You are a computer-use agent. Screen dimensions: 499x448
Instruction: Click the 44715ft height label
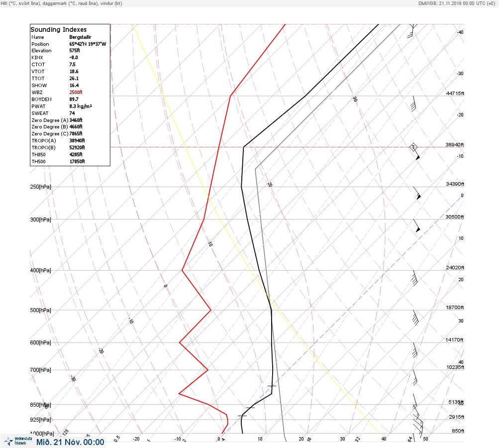(455, 93)
